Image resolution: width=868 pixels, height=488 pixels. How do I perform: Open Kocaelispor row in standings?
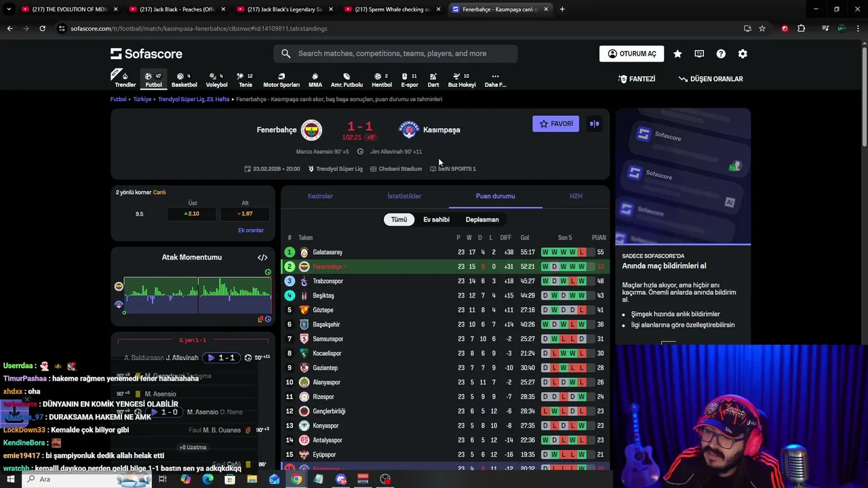[x=445, y=353]
